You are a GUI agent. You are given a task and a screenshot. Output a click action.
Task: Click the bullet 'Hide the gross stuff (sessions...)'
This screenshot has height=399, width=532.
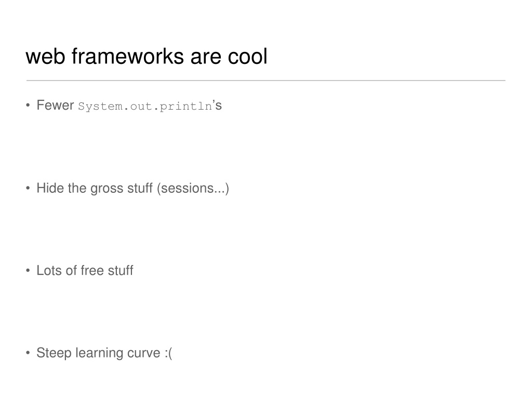coord(132,188)
